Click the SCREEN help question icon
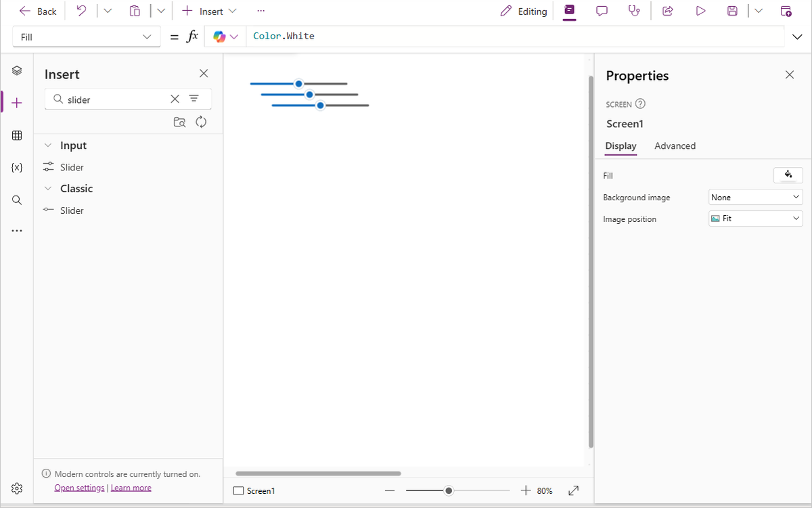The image size is (812, 508). [640, 104]
